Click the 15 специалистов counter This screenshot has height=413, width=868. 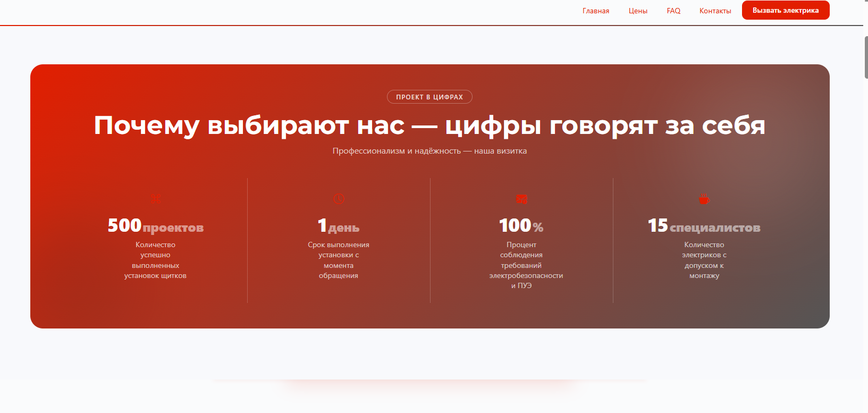coord(704,226)
